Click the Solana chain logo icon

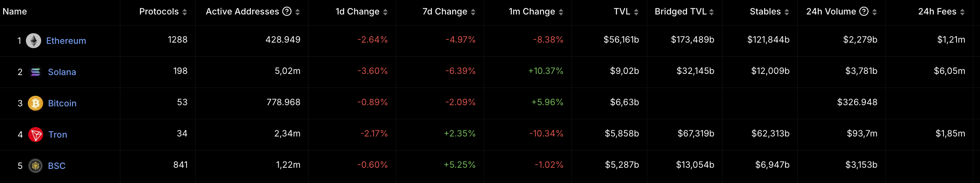pos(35,72)
